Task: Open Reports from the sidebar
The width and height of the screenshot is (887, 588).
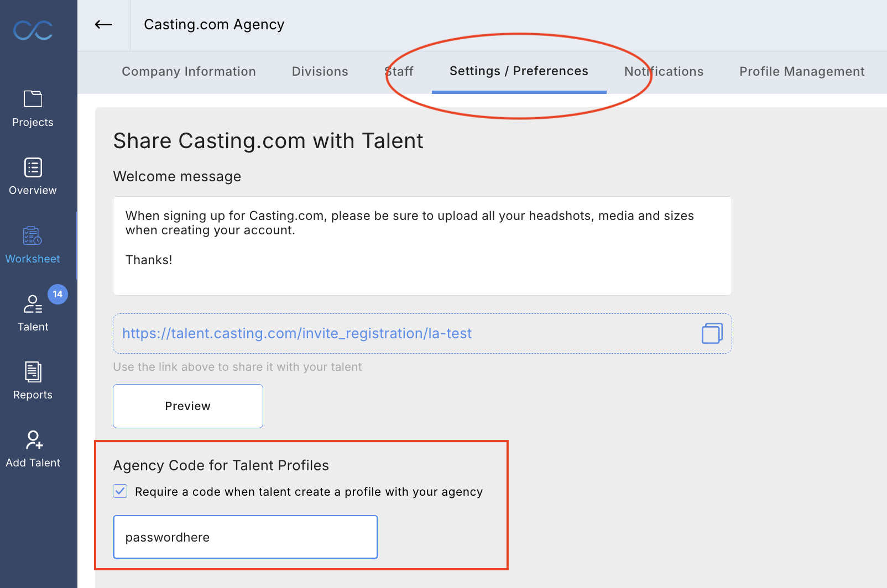Action: tap(33, 381)
